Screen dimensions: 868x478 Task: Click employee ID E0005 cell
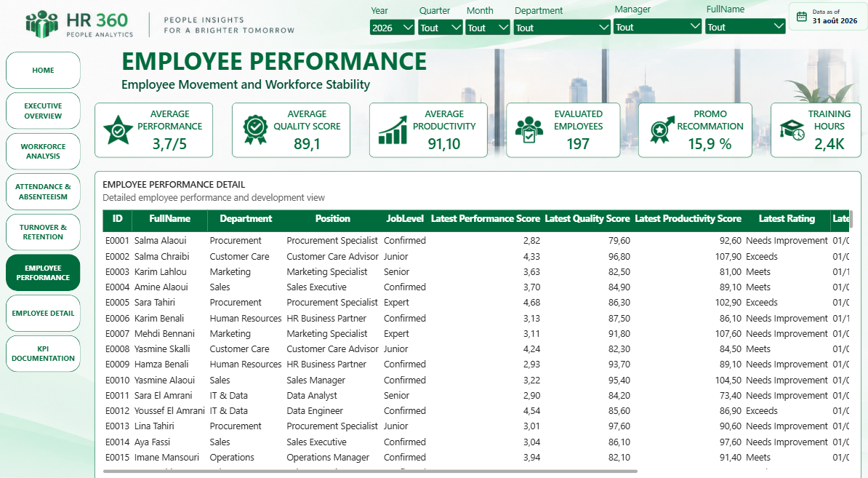pos(117,303)
